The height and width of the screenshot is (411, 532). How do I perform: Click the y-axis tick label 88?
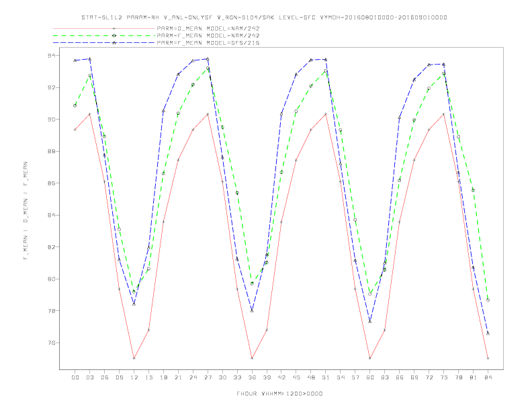pos(52,151)
